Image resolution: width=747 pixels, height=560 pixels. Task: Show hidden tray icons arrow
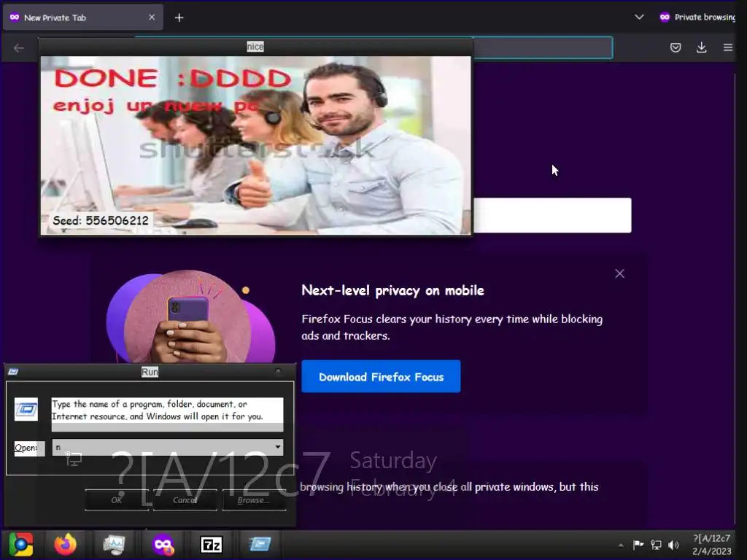(x=621, y=545)
